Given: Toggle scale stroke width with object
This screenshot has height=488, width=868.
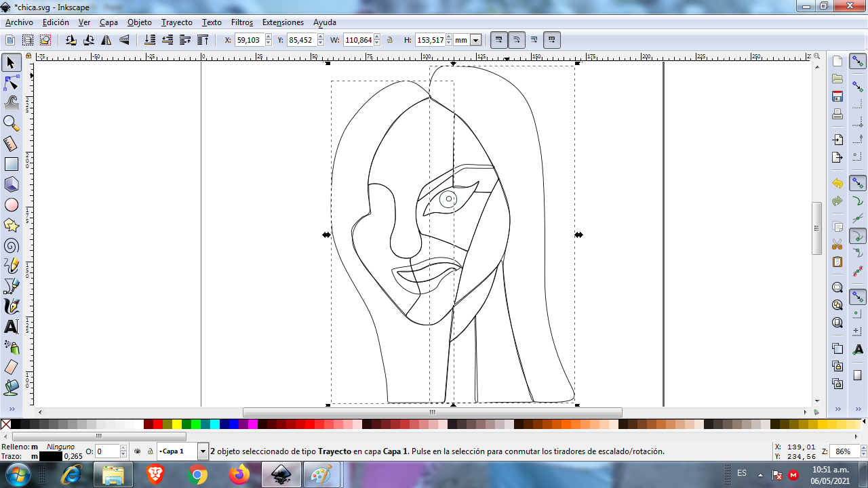Looking at the screenshot, I should pyautogui.click(x=499, y=40).
